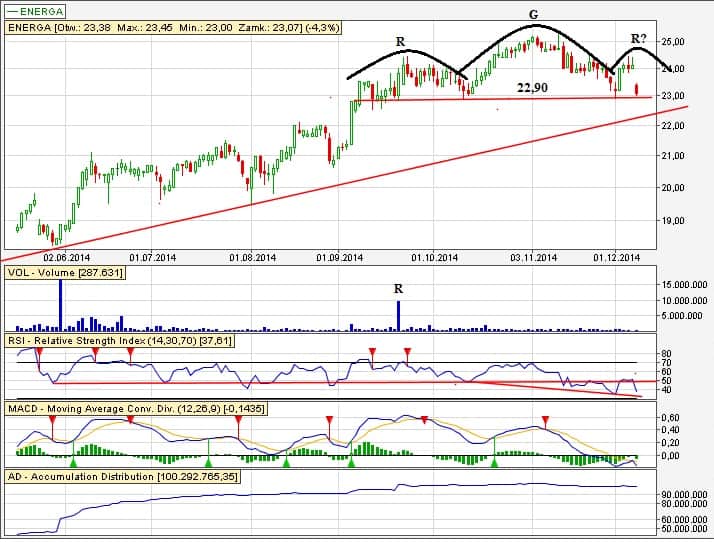Click the rightmost green triangle MACD marker
This screenshot has height=542, width=714.
point(494,463)
